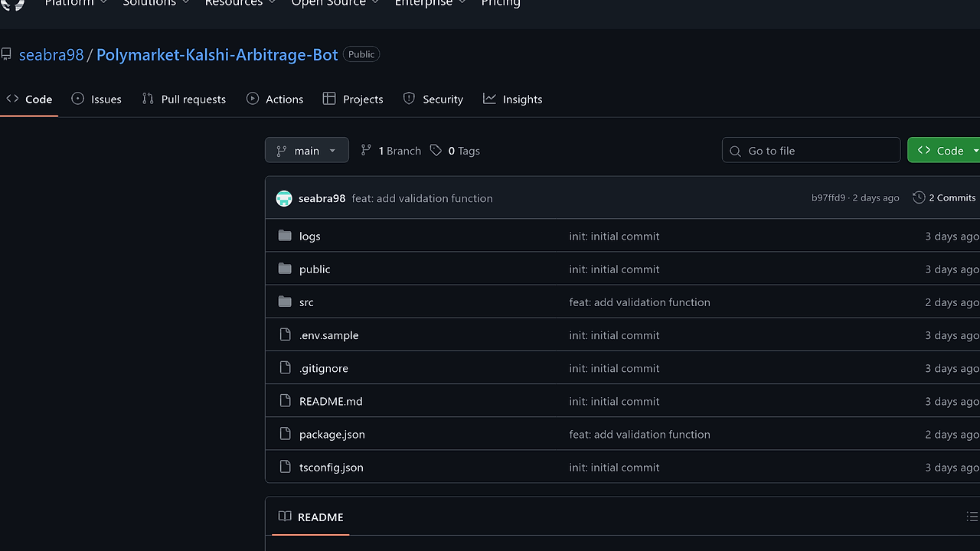Open the main branch dropdown
Image resolution: width=980 pixels, height=551 pixels.
click(x=306, y=150)
